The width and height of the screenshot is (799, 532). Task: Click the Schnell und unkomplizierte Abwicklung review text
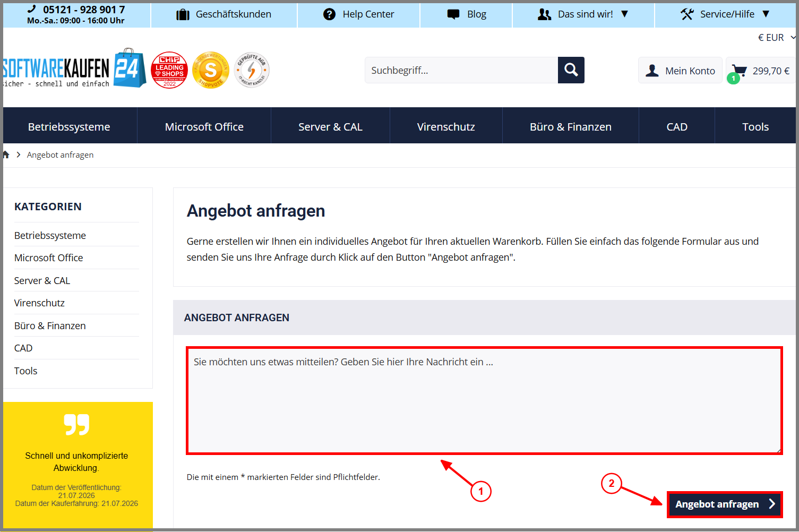(76, 461)
